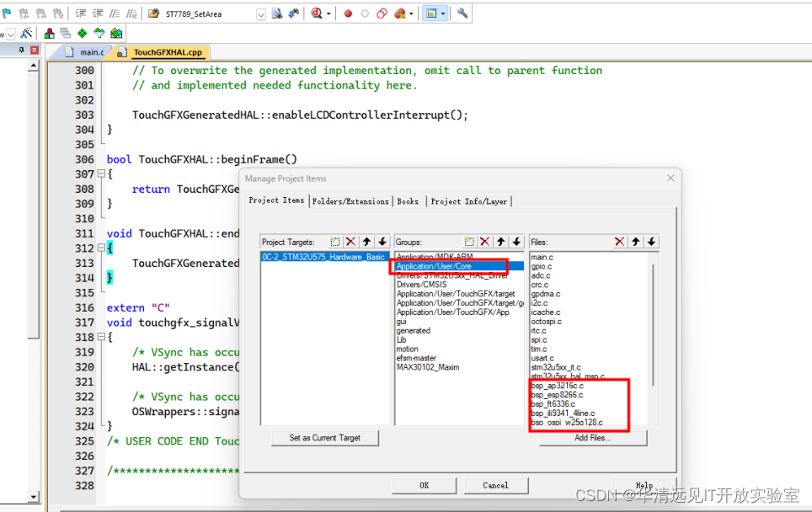Move the selected group down arrow

point(516,242)
